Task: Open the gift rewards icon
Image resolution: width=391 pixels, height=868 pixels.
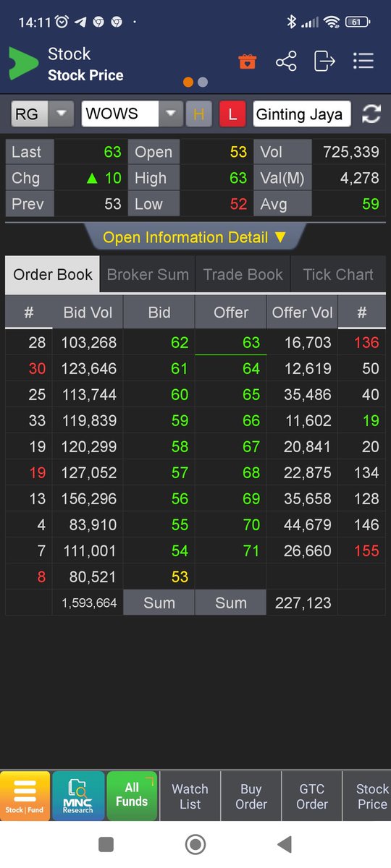Action: tap(248, 61)
